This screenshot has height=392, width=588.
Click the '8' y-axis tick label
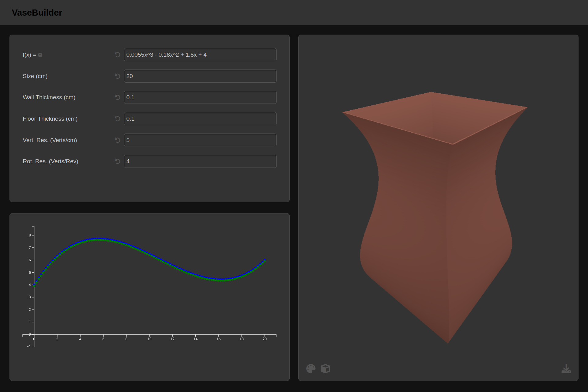pyautogui.click(x=30, y=235)
